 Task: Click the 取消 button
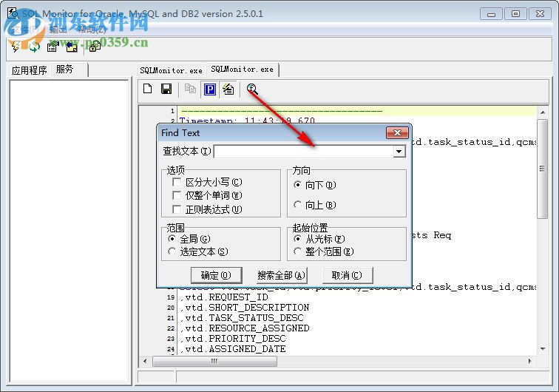347,275
